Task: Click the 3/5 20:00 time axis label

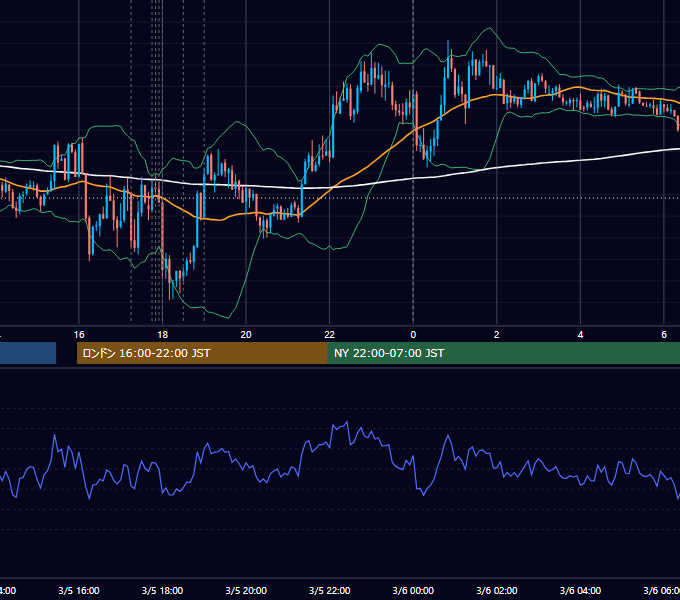Action: 246,590
